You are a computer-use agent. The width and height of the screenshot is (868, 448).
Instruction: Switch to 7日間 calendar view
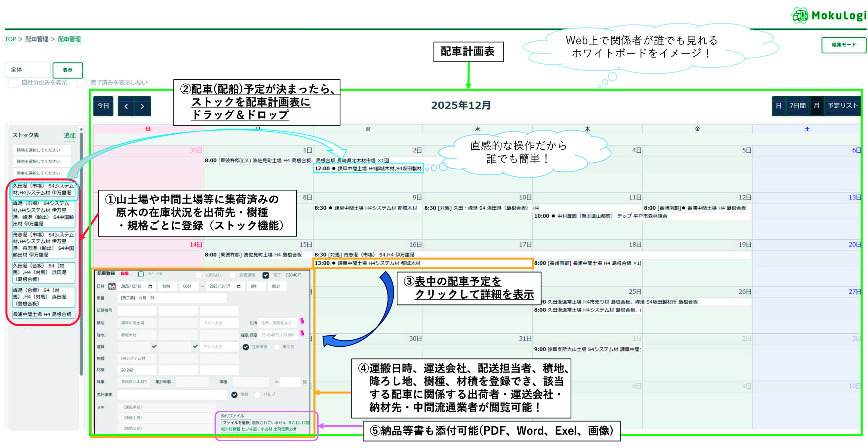coord(797,106)
